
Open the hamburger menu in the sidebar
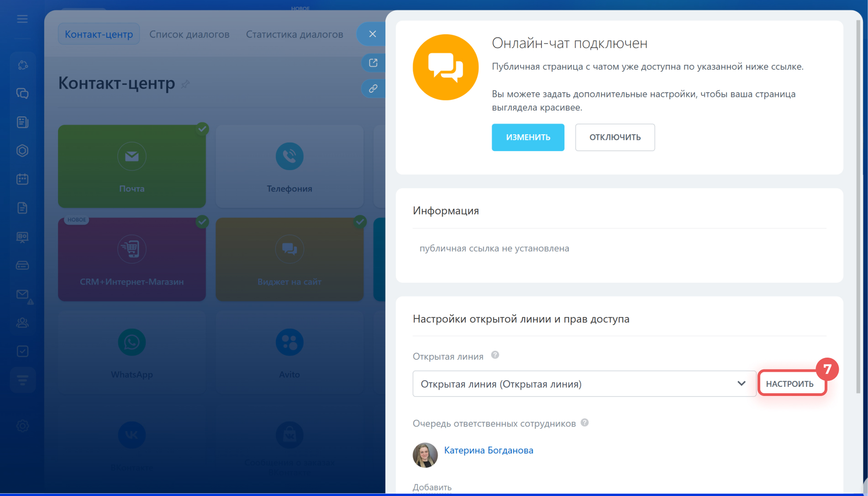[x=22, y=19]
